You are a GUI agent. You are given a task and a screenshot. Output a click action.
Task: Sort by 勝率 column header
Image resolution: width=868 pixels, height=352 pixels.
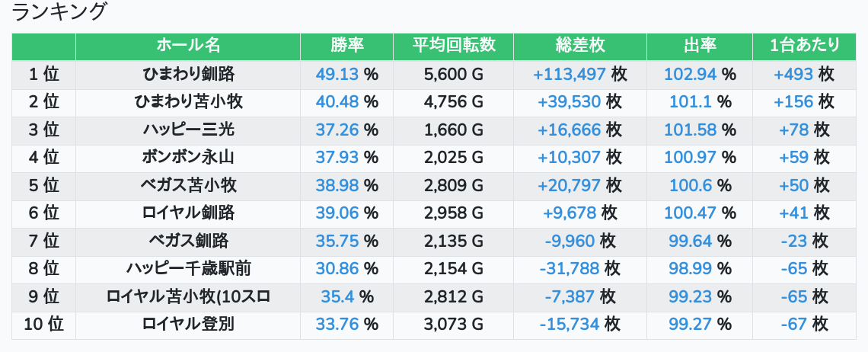point(346,46)
